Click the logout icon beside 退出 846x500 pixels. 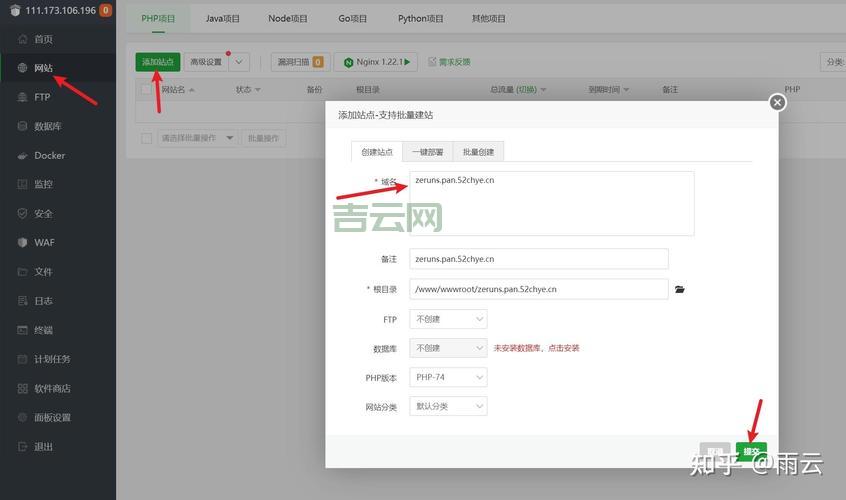(x=22, y=447)
